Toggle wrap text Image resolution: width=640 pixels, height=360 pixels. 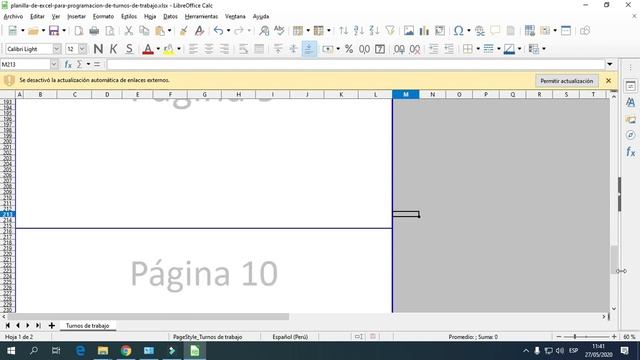tap(243, 49)
